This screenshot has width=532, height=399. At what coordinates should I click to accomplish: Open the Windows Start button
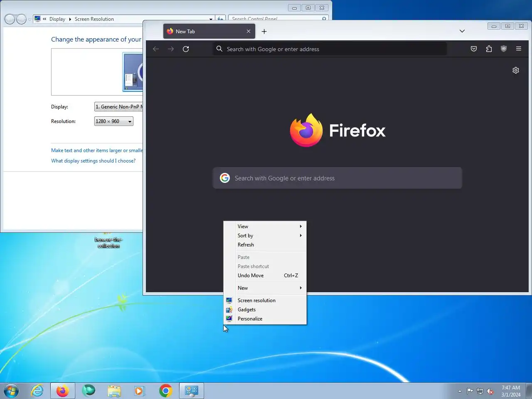tap(11, 391)
